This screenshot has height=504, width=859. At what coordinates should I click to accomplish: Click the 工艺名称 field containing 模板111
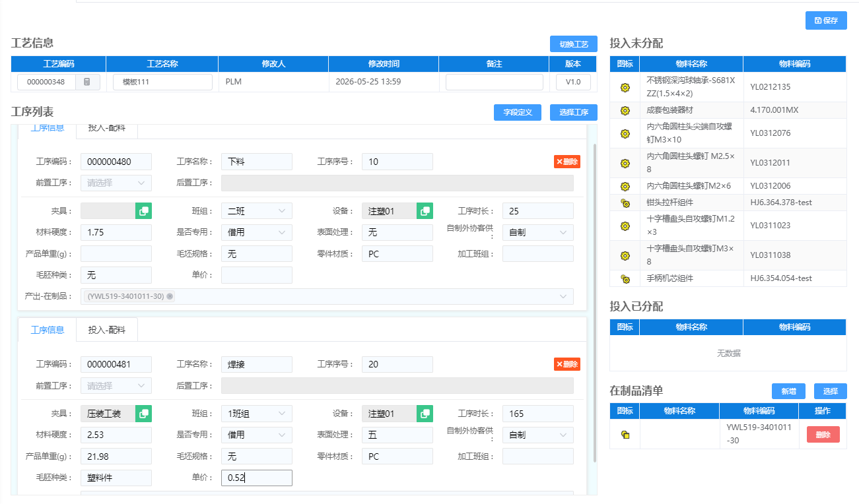[162, 82]
